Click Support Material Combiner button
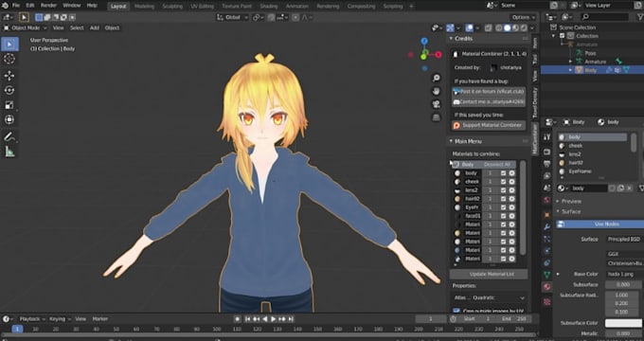Viewport: 644px width, 341px height. click(489, 125)
